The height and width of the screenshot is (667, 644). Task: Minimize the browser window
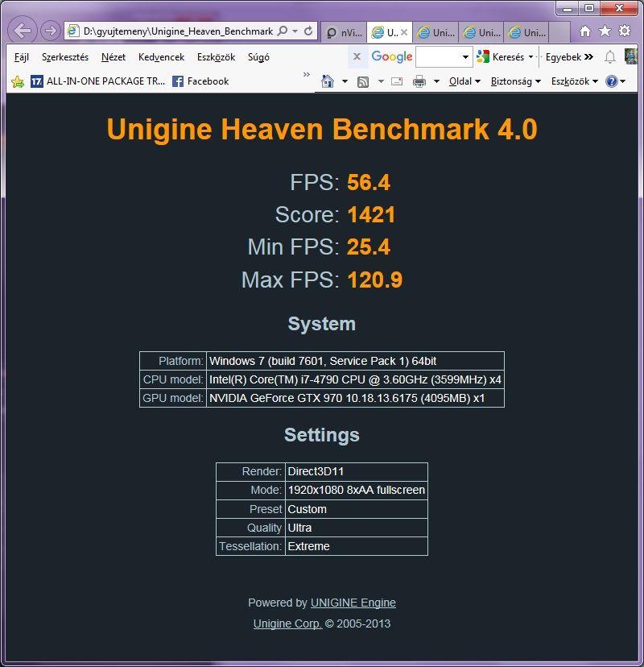click(x=568, y=8)
